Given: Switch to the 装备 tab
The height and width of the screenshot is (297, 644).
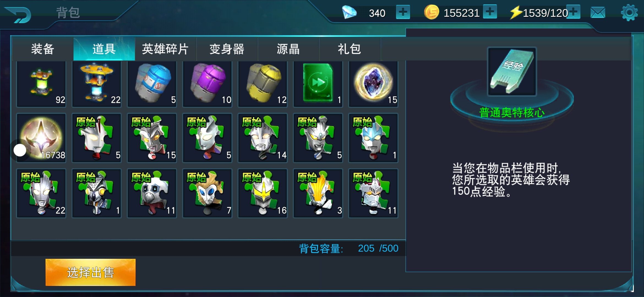Looking at the screenshot, I should [43, 49].
